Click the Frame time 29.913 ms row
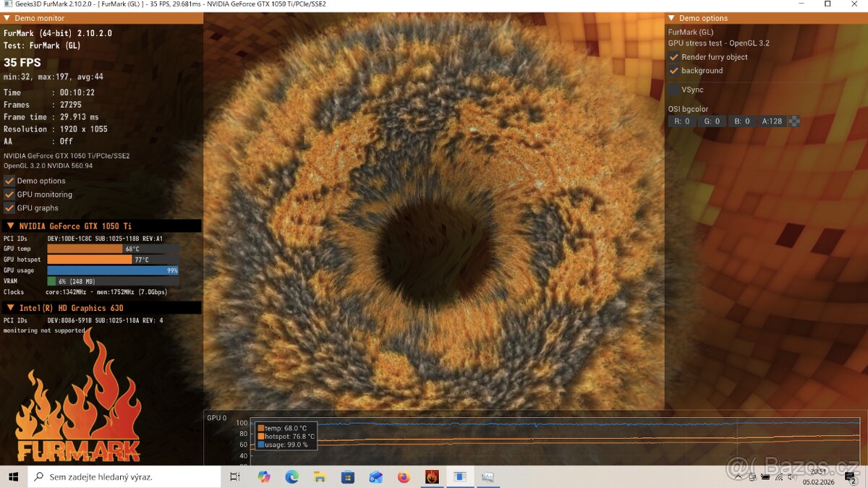Screen dimensions: 868x488 coord(51,117)
